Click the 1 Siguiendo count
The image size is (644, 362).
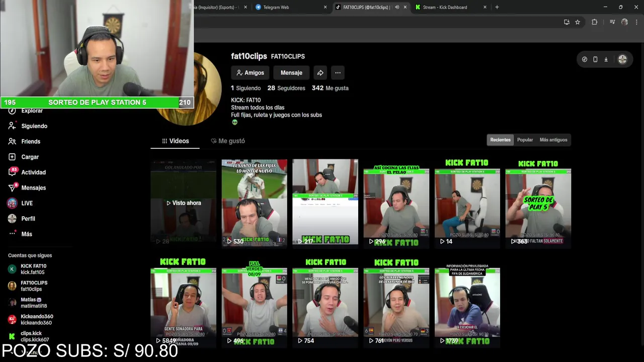(246, 88)
